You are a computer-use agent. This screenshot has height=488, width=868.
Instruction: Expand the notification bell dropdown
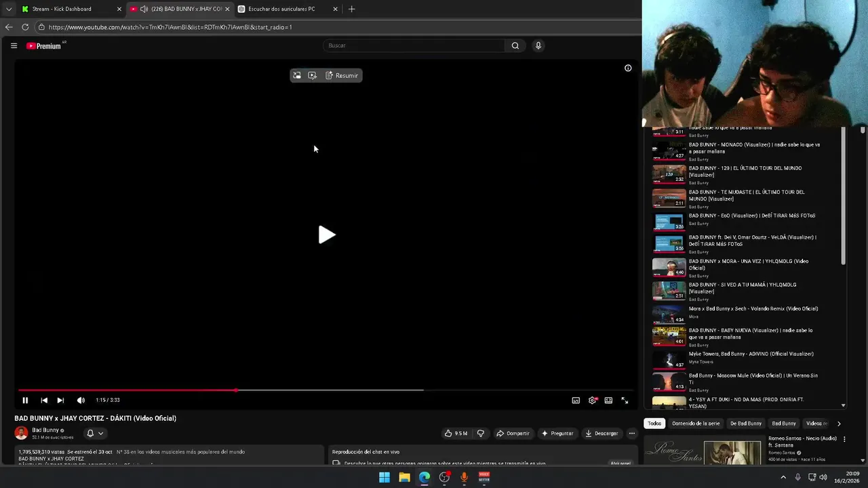click(x=95, y=433)
